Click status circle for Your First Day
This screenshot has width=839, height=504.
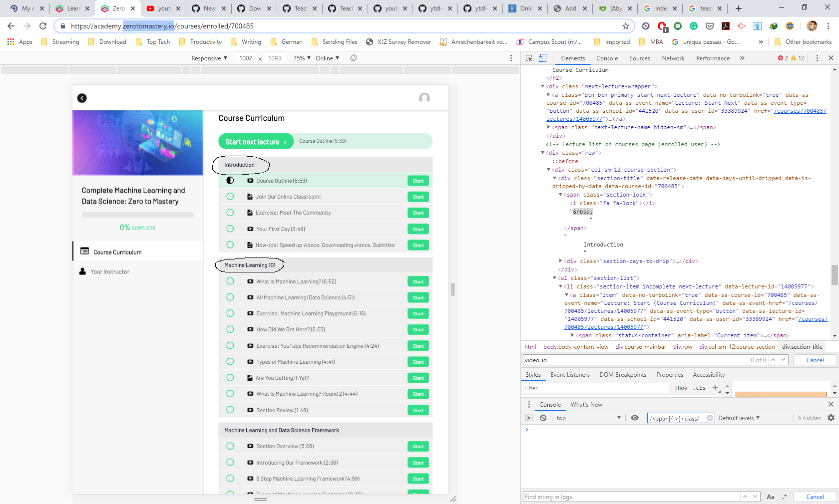coord(230,229)
